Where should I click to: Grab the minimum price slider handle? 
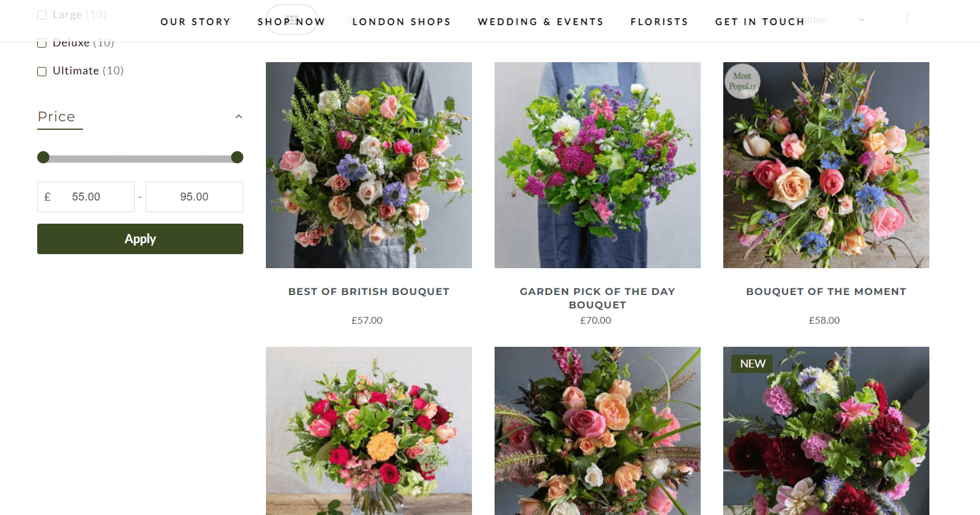point(43,157)
